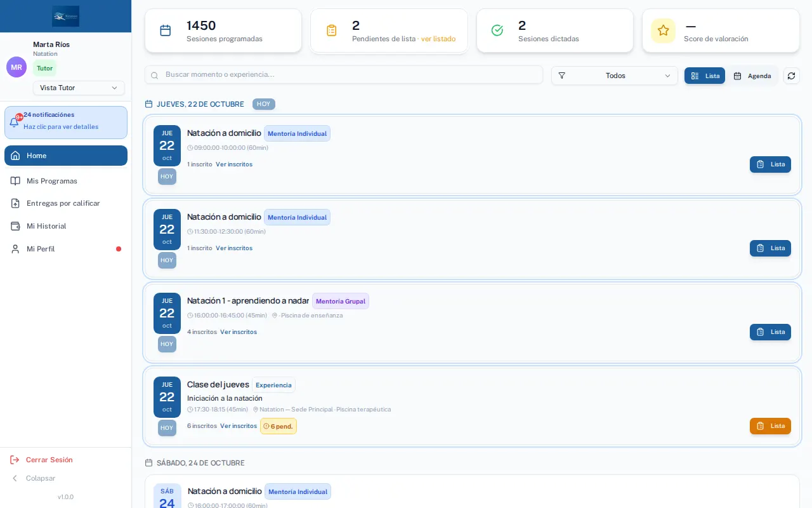Click Ver inscritos for 09:00 session
The image size is (812, 508).
234,164
